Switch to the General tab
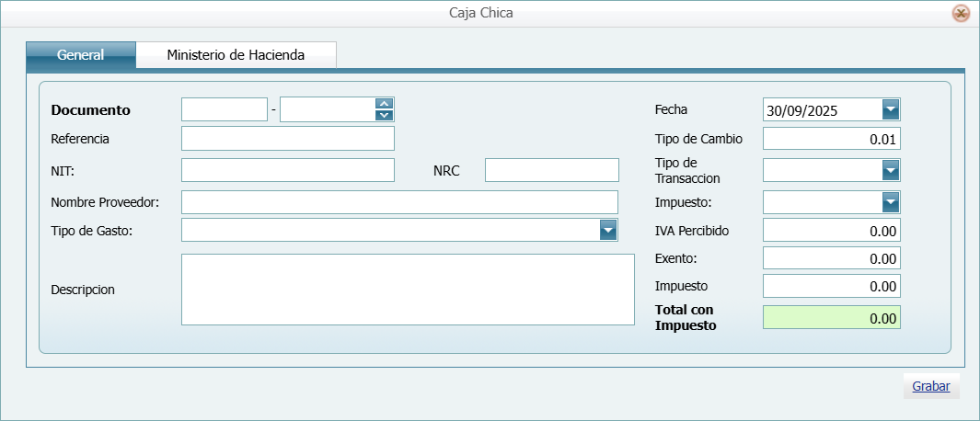Screen dimensions: 980x421 pyautogui.click(x=81, y=55)
